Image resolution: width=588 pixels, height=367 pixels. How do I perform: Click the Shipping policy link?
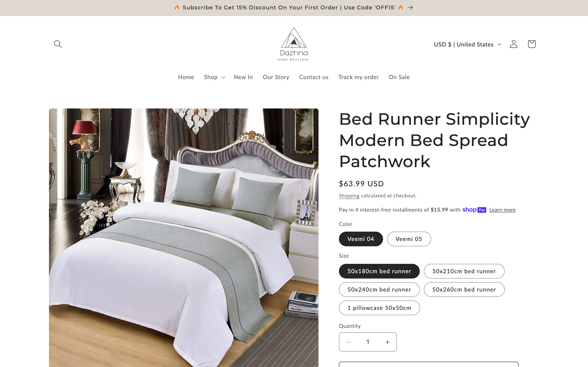349,196
